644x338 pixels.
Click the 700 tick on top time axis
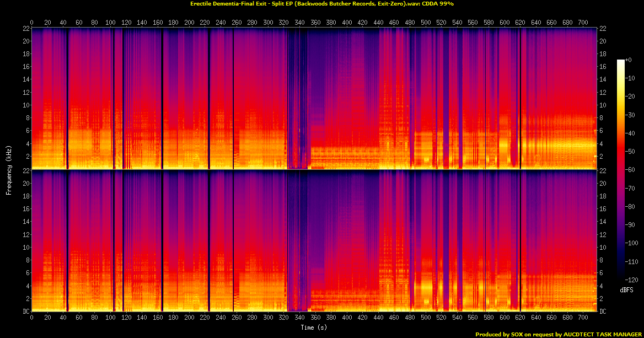pyautogui.click(x=583, y=23)
